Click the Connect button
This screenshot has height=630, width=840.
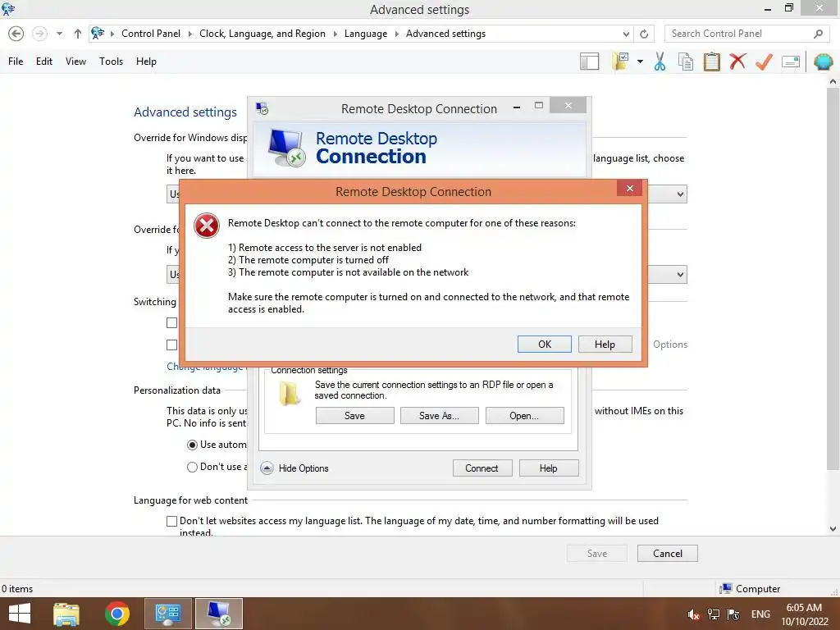tap(482, 468)
